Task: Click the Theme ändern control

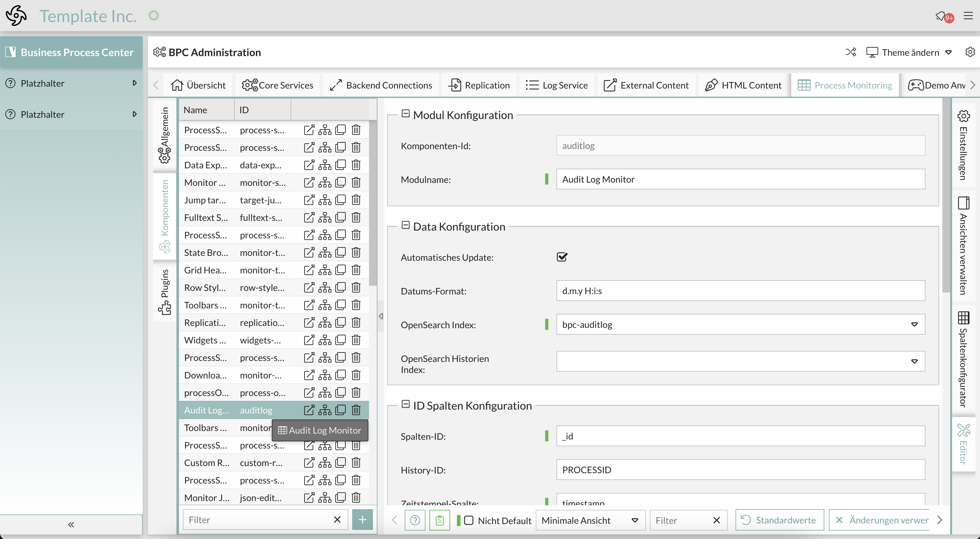Action: [x=909, y=52]
